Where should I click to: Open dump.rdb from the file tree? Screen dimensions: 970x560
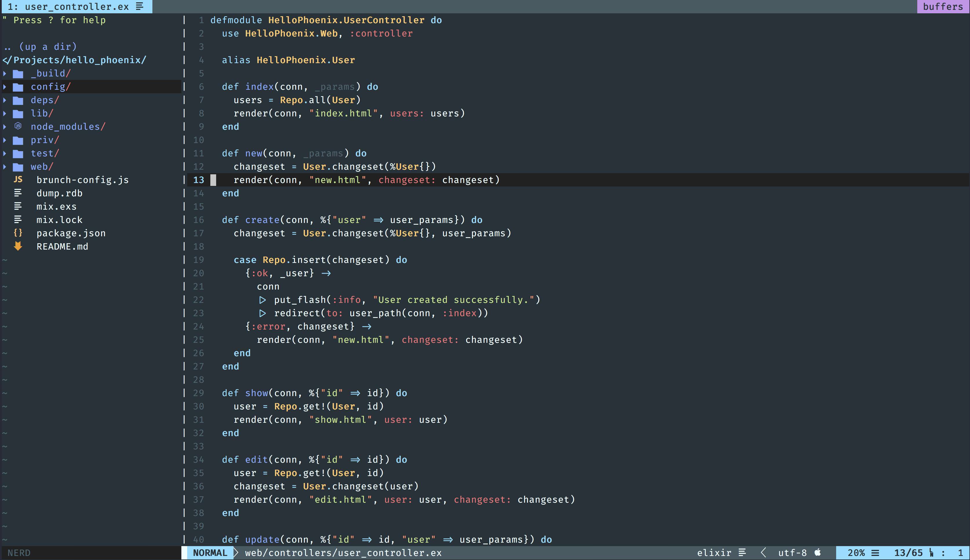tap(59, 193)
